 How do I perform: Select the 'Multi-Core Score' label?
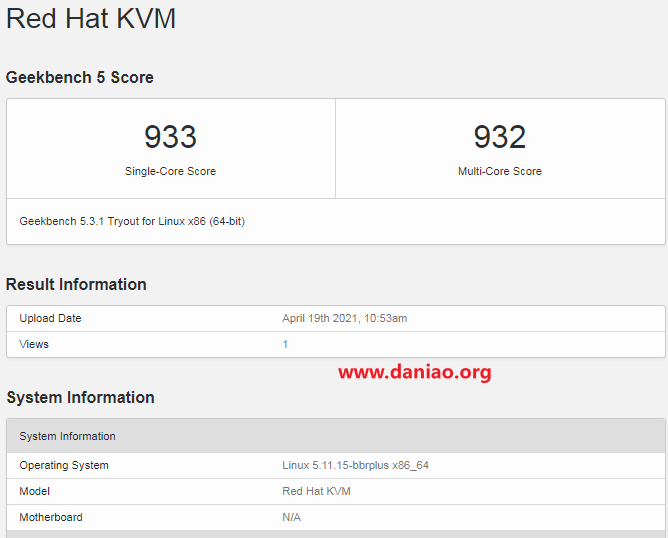click(500, 171)
